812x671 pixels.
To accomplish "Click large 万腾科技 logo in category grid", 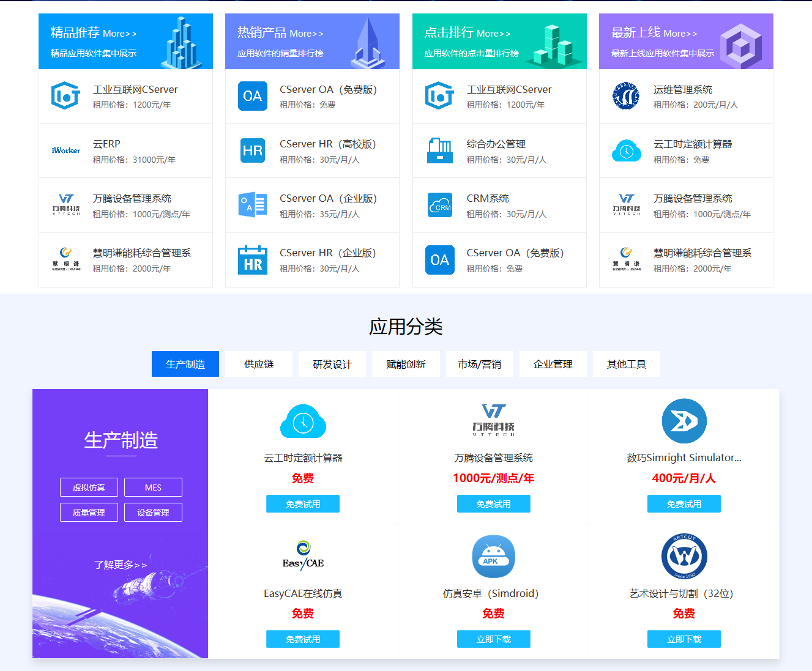I will (x=493, y=420).
